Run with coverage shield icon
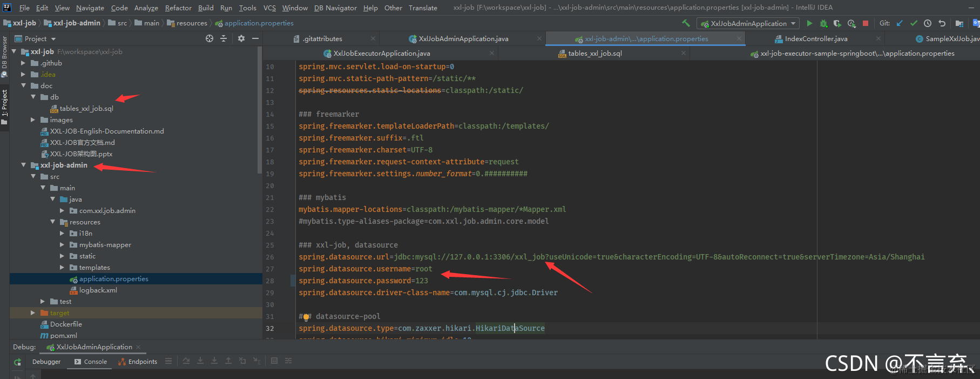 click(x=837, y=23)
